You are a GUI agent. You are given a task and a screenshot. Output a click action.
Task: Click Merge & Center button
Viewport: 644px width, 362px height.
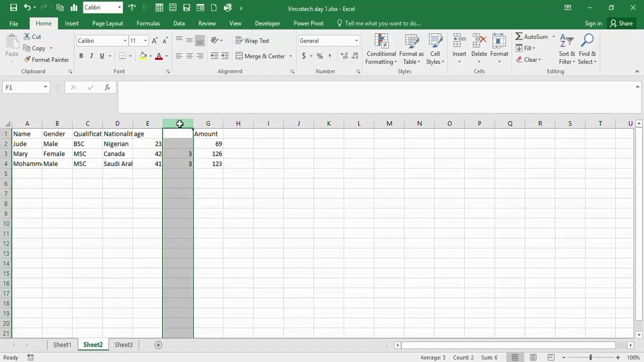coord(261,56)
